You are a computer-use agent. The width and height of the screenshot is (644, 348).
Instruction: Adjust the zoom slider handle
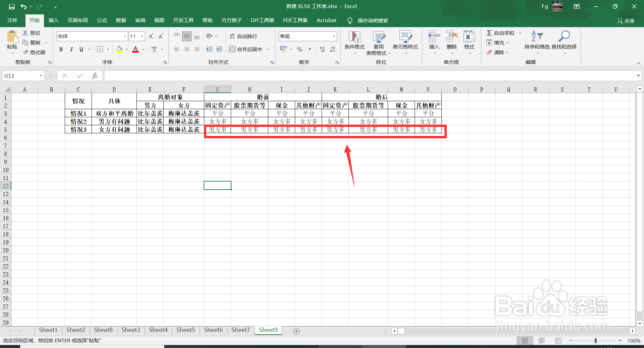tap(596, 340)
